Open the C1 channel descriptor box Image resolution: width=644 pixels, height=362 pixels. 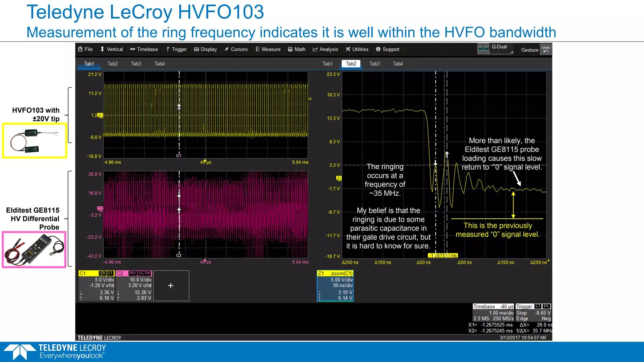click(97, 286)
